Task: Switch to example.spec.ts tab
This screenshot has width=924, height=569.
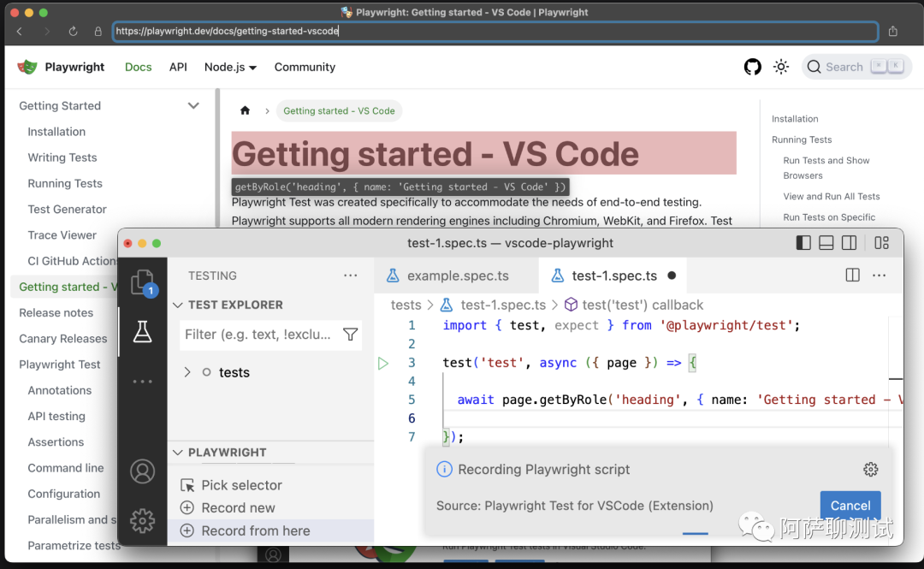Action: click(456, 276)
